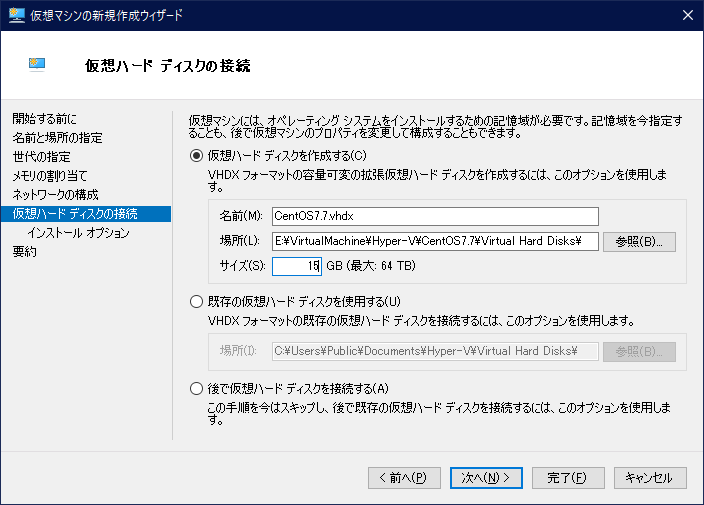Click the enabled 参照(B)... button beside 場所(L)
Viewport: 704px width, 505px height.
(639, 242)
